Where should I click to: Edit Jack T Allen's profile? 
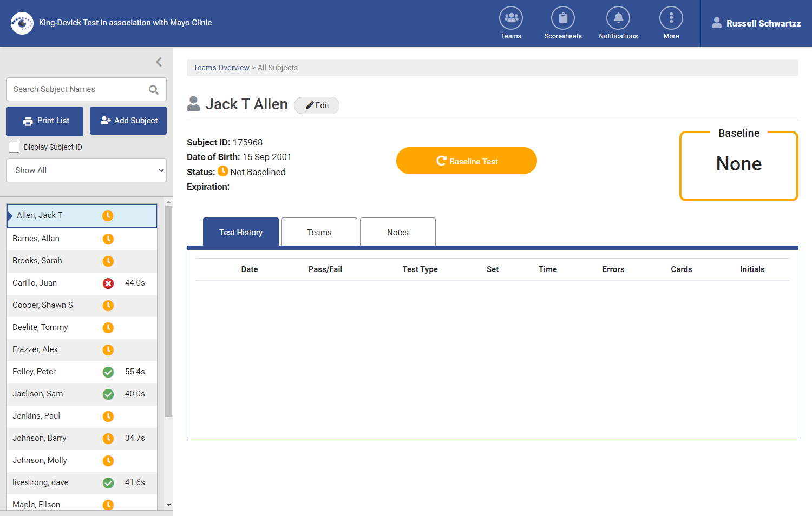coord(317,105)
